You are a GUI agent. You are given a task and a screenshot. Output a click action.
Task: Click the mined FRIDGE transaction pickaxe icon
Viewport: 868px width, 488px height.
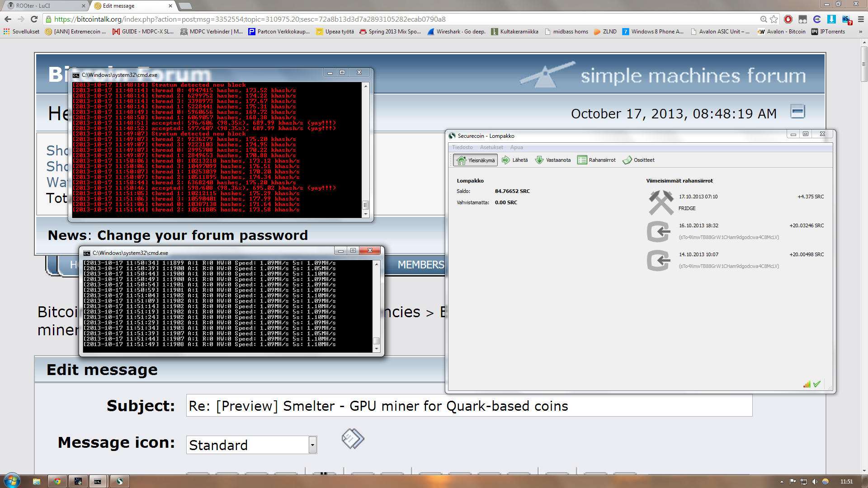661,202
